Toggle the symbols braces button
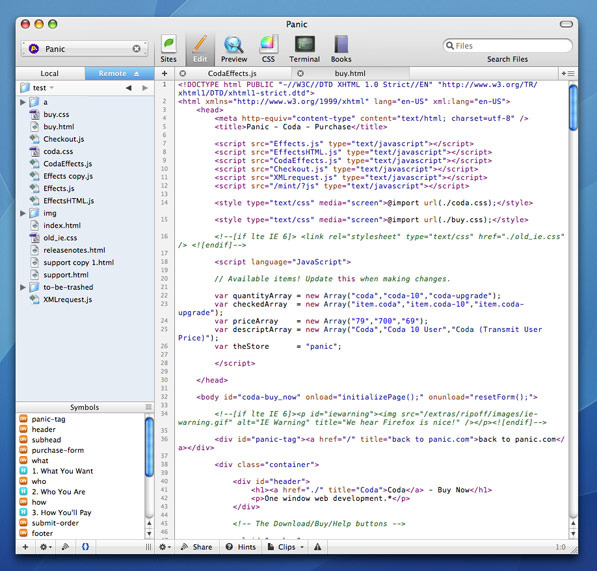This screenshot has width=597, height=571. pyautogui.click(x=85, y=547)
